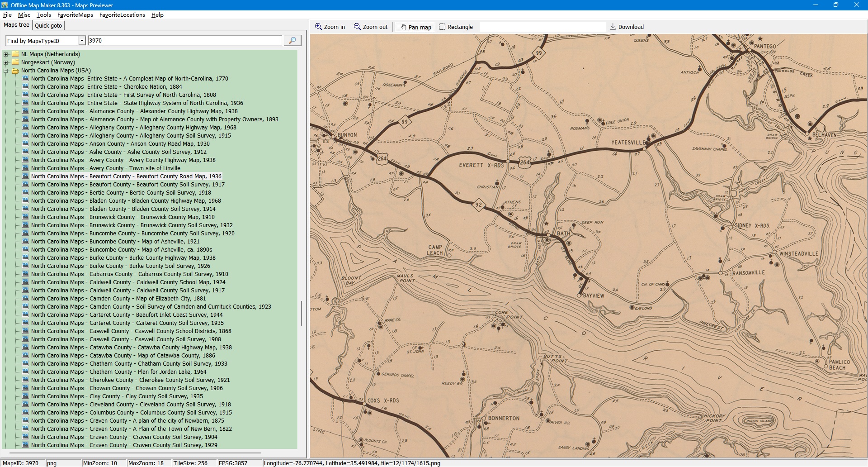Image resolution: width=868 pixels, height=467 pixels.
Task: Click the maps tree vertical scrollbar thumb
Action: tap(302, 313)
